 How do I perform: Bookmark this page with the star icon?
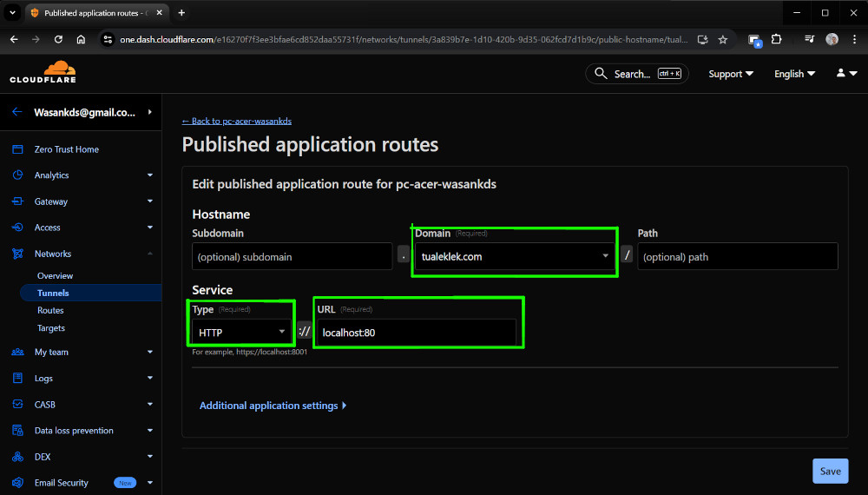722,39
